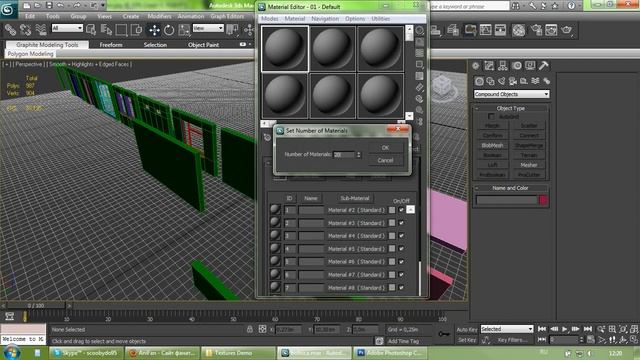The width and height of the screenshot is (640, 360).
Task: Click the ViewCube in the viewport
Action: click(x=442, y=86)
